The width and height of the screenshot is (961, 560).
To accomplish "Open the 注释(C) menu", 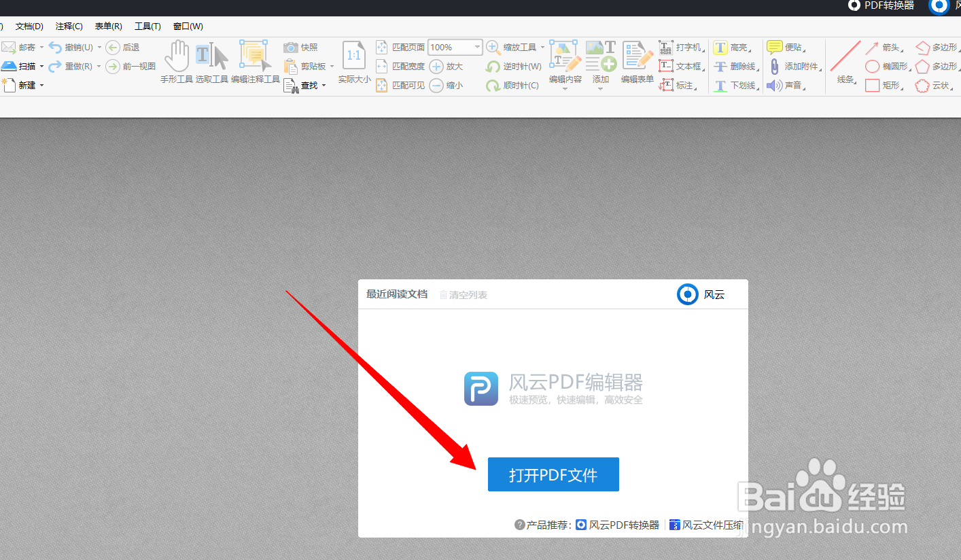I will [x=68, y=26].
